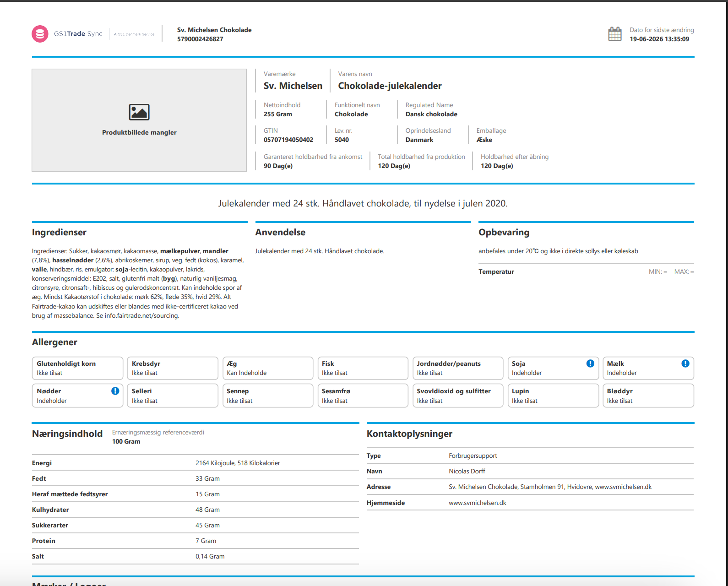Click the 90 Dag(e) guaranteed shelf life value
The image size is (728, 586).
pos(278,166)
